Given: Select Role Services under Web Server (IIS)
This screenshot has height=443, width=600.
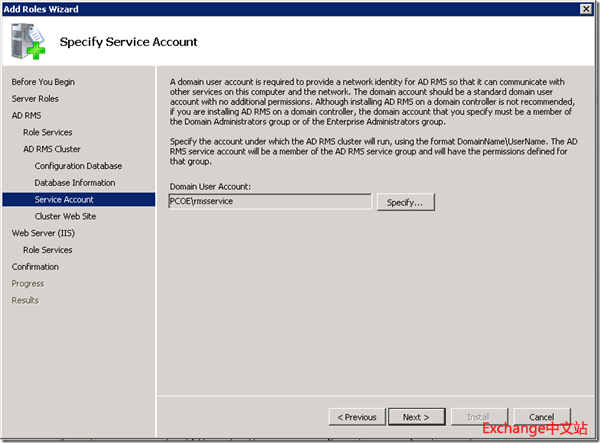Looking at the screenshot, I should (47, 250).
